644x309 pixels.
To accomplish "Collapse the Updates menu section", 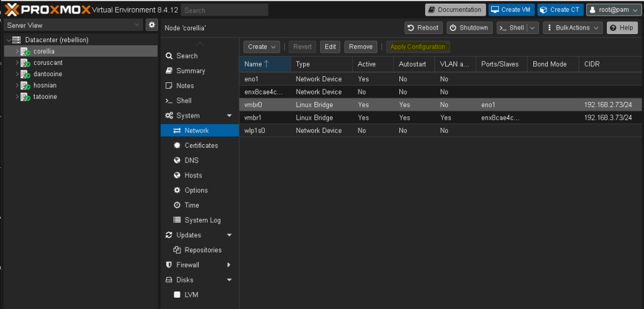I will (229, 235).
